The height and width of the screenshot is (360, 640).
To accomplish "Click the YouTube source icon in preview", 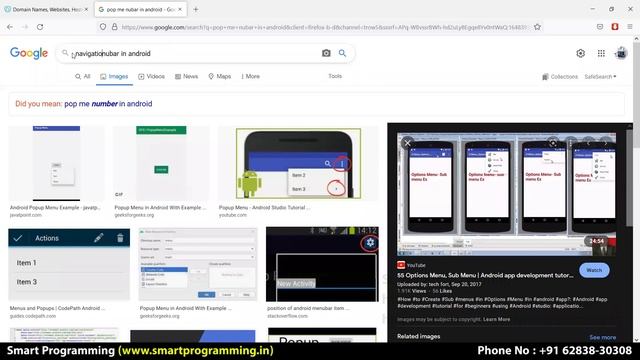I will 401,265.
